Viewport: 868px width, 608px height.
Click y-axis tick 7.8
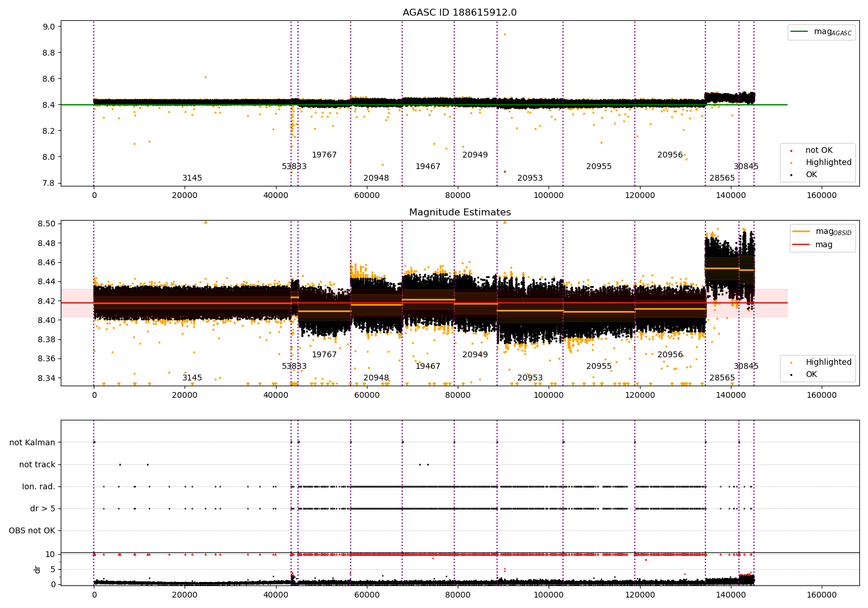pos(49,183)
